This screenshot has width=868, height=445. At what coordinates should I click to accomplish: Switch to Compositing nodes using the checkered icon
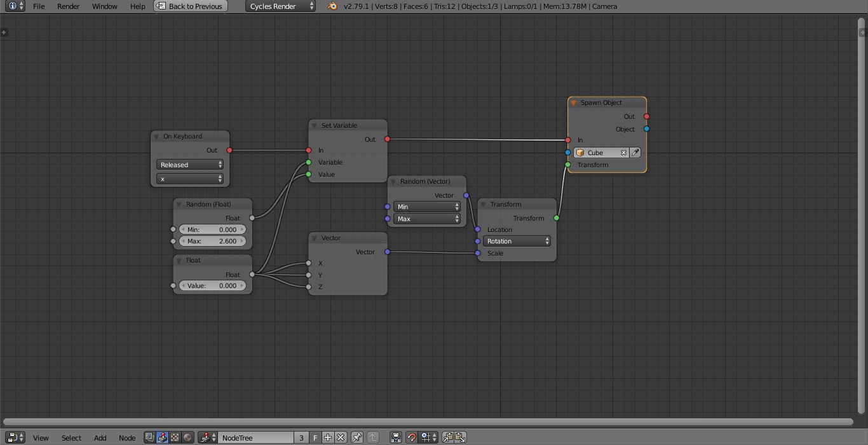(x=175, y=437)
